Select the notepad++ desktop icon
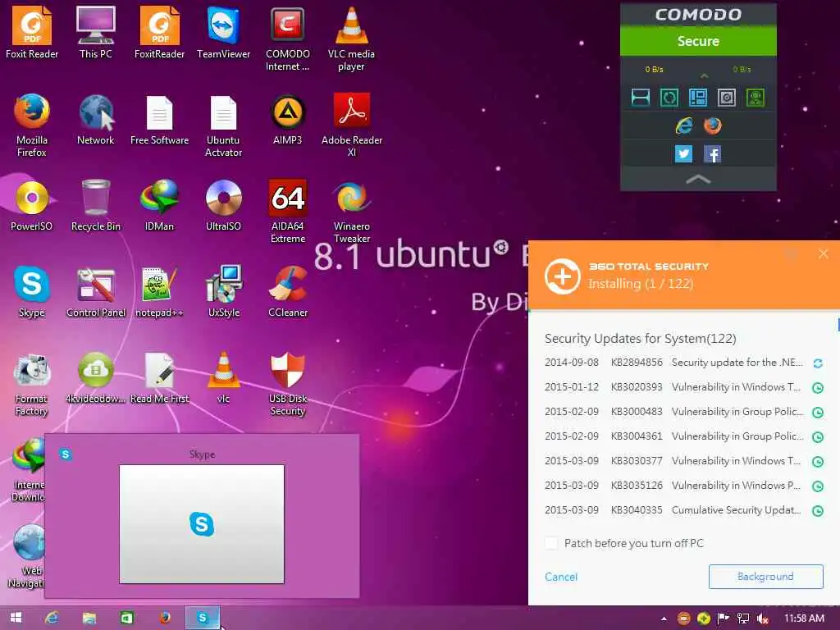The width and height of the screenshot is (840, 630). (160, 291)
